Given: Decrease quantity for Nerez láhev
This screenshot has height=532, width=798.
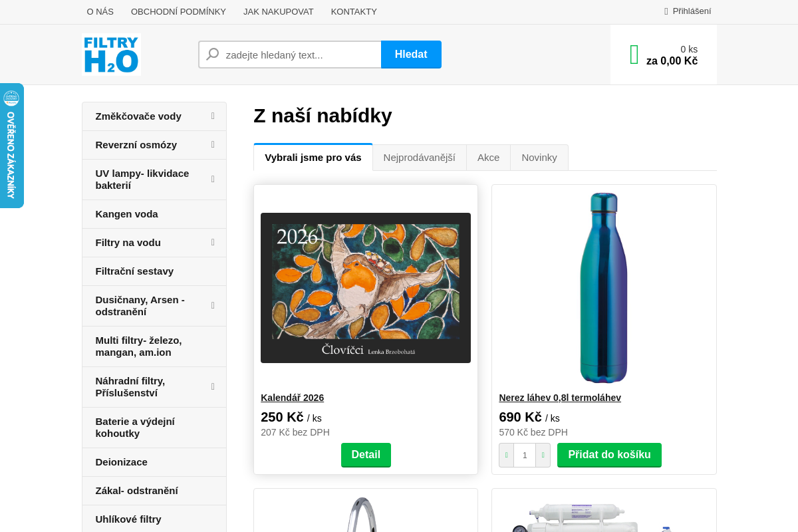Looking at the screenshot, I should click(x=506, y=456).
